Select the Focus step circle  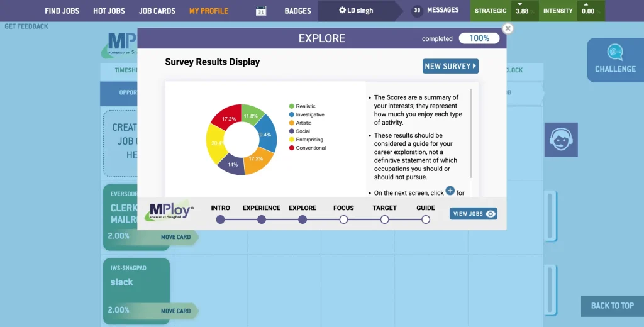[x=343, y=219]
